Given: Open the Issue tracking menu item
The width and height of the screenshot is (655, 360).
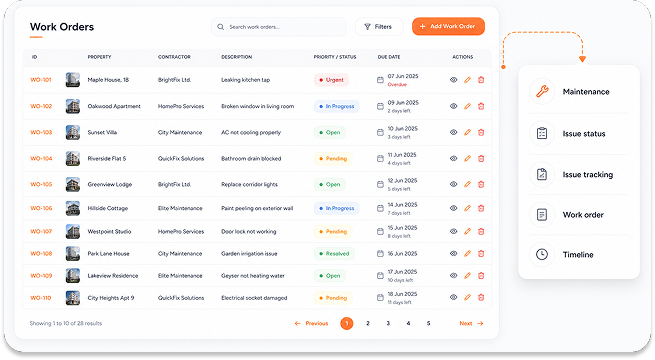Looking at the screenshot, I should 579,175.
